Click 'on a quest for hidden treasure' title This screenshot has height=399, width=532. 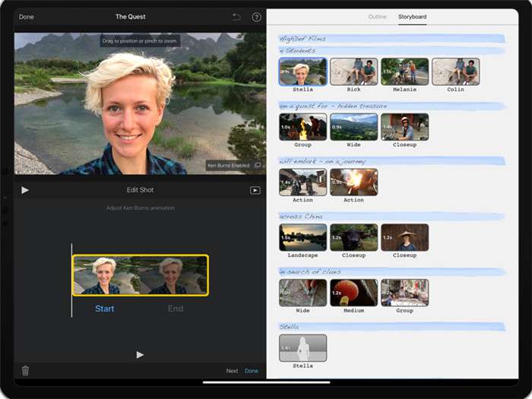[392, 106]
